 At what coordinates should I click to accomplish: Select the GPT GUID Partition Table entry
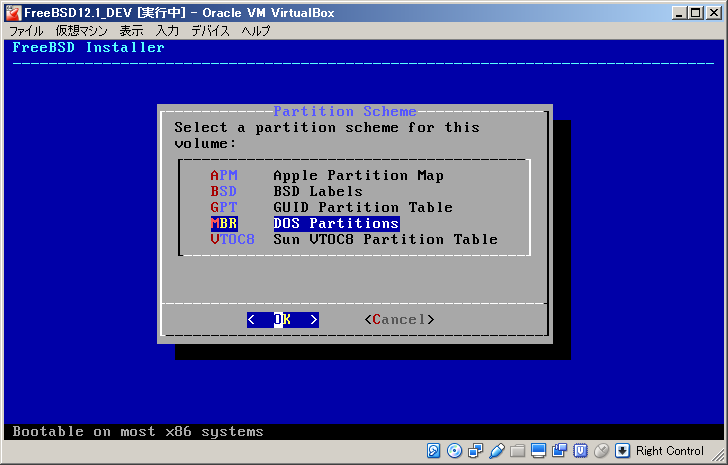coord(332,207)
